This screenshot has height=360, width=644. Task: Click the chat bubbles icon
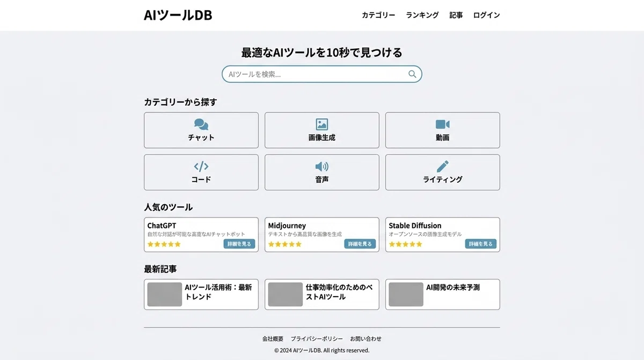(201, 125)
